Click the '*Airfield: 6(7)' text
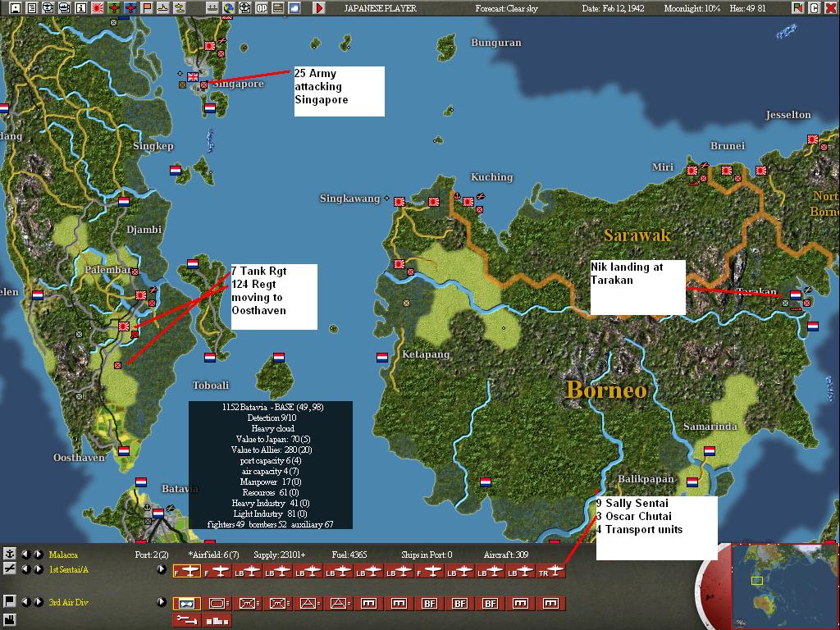The height and width of the screenshot is (630, 840). pos(213,555)
